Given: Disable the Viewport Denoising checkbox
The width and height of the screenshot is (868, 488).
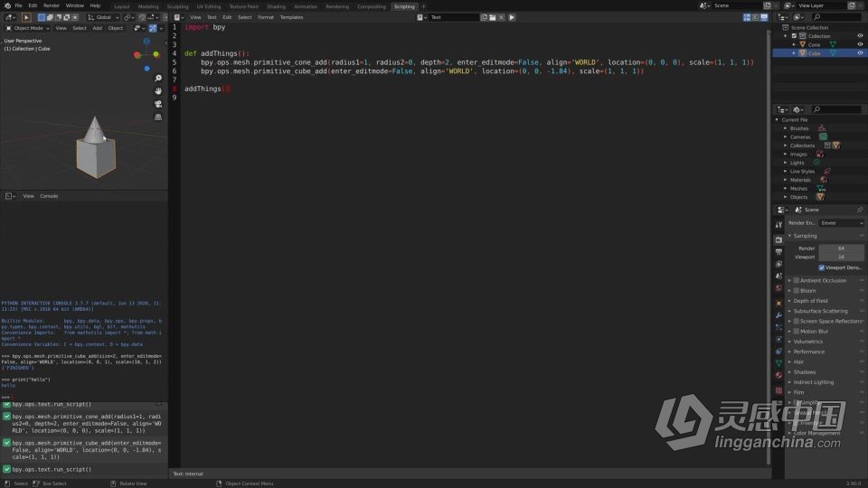Looking at the screenshot, I should (x=822, y=267).
